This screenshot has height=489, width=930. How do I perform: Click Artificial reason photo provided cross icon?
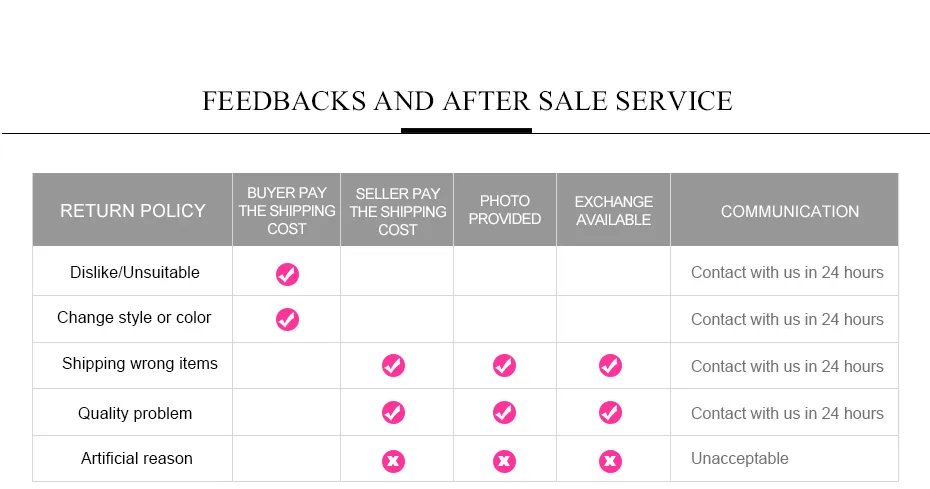click(x=504, y=461)
